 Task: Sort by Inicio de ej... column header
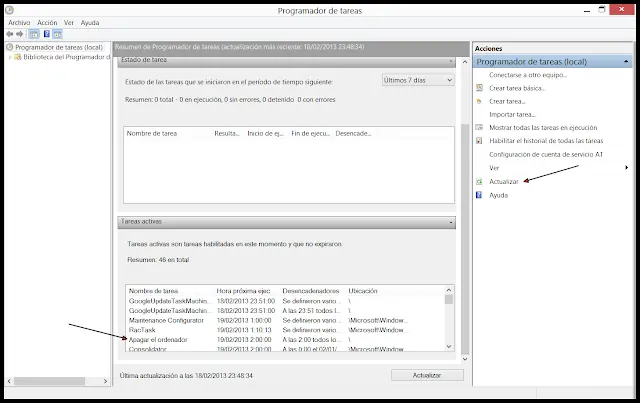click(x=265, y=134)
